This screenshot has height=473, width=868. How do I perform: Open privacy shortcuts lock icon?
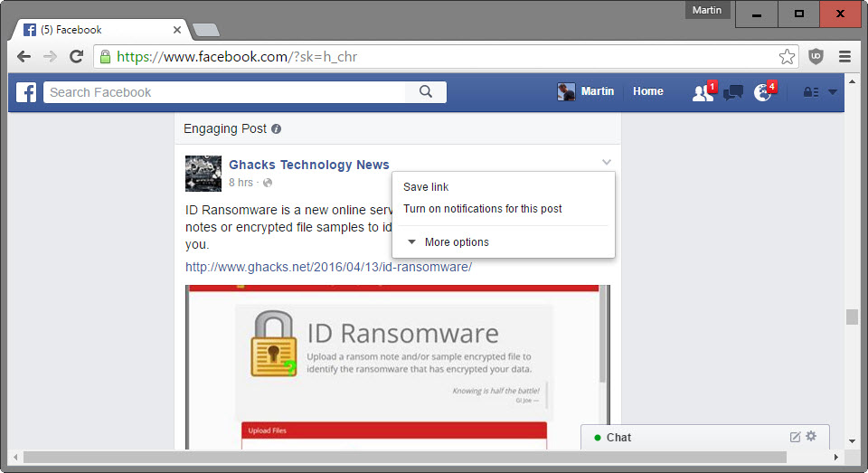coord(811,92)
